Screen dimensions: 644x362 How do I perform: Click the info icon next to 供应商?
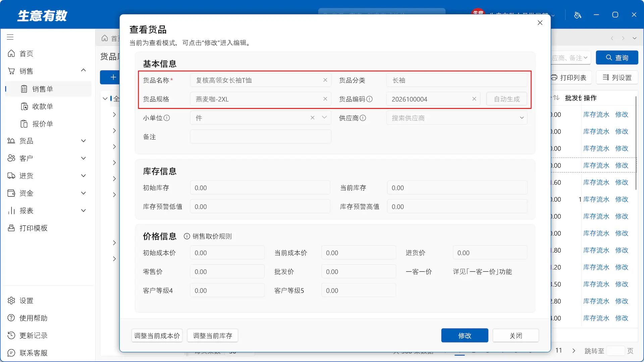[x=363, y=118]
